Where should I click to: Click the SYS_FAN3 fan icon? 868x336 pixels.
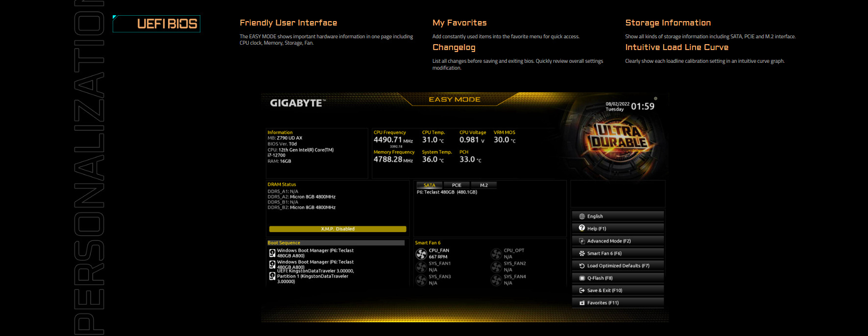tap(421, 280)
